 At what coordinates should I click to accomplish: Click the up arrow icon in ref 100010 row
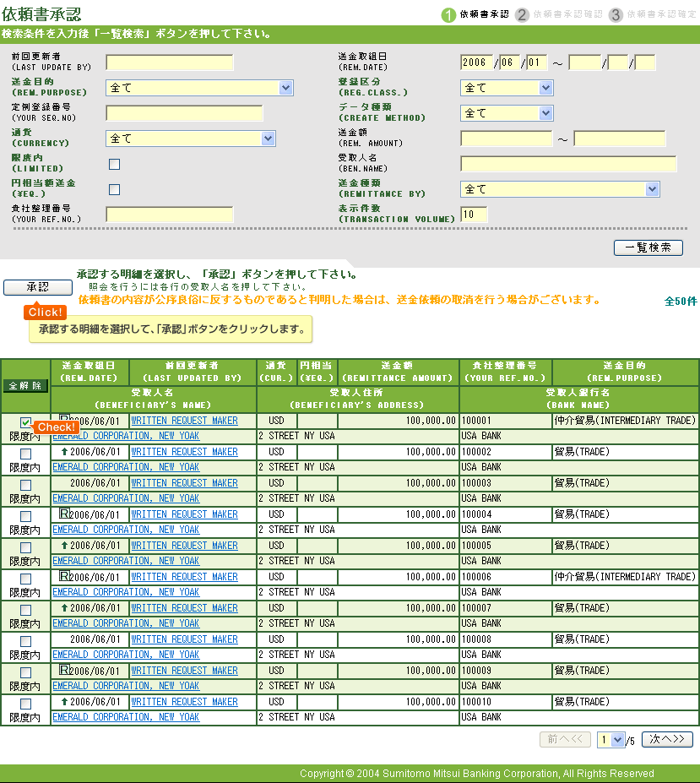click(64, 702)
